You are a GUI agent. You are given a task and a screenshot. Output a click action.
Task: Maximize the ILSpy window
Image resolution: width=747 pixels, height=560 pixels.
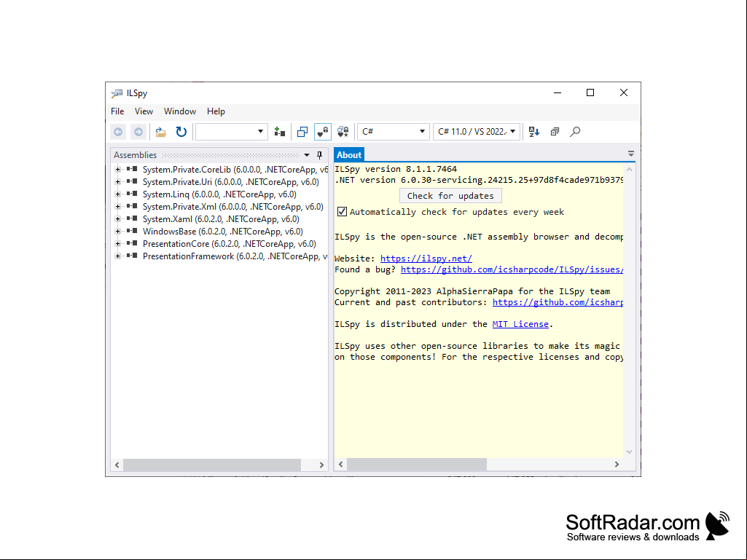(x=590, y=93)
